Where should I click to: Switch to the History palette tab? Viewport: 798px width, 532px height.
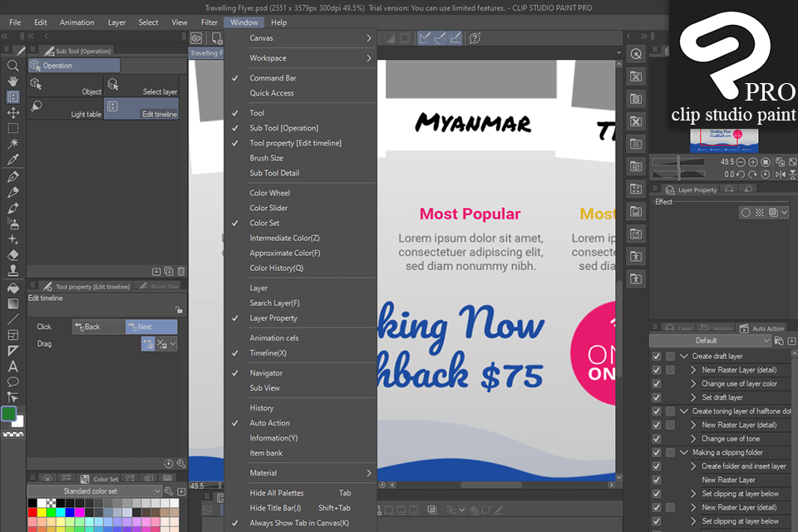pyautogui.click(x=717, y=328)
